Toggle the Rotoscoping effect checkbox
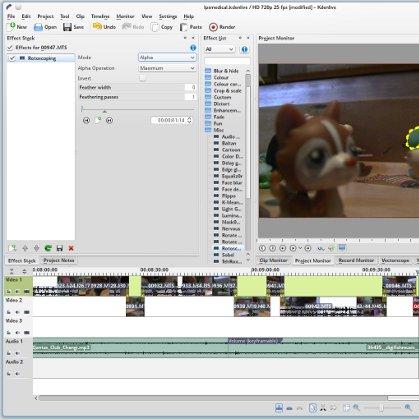 coord(13,58)
